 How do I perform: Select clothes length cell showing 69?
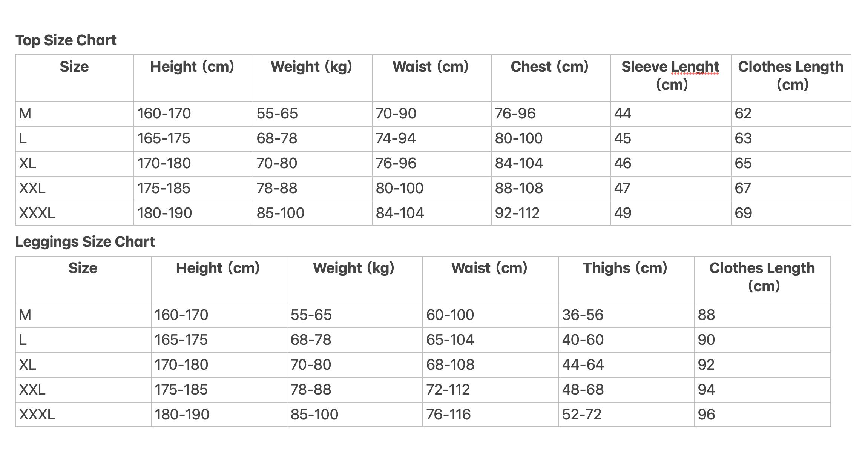pos(743,213)
